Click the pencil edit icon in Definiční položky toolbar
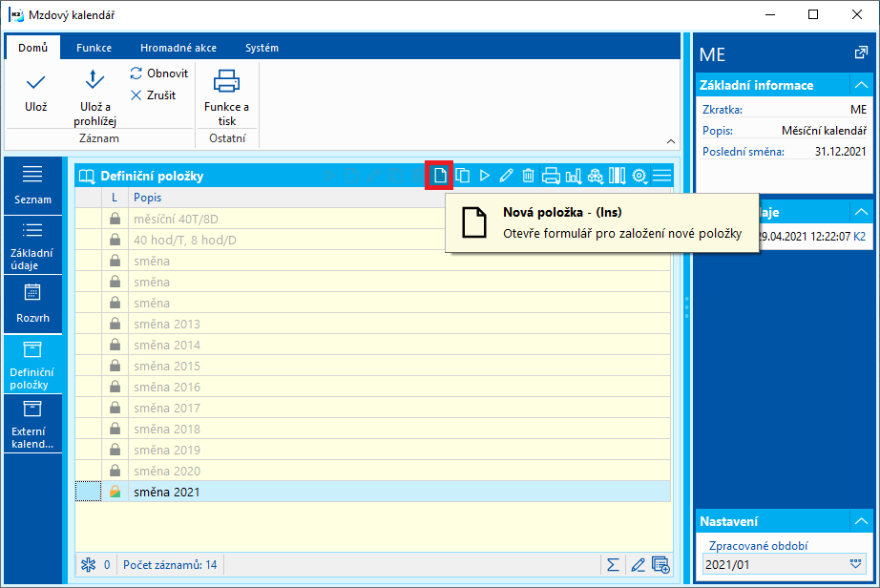This screenshot has width=880, height=588. [506, 176]
